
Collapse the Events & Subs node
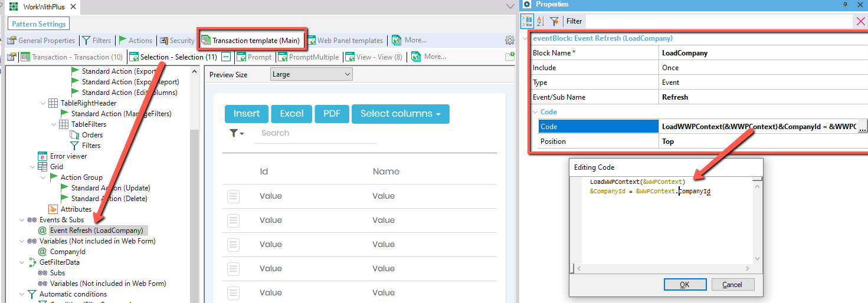pyautogui.click(x=22, y=220)
